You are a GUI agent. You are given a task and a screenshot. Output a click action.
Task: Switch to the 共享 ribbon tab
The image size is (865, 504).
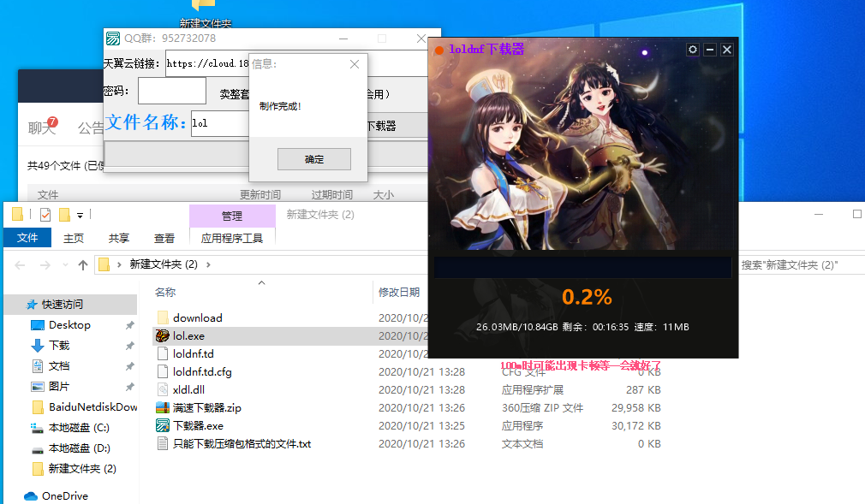(x=118, y=238)
